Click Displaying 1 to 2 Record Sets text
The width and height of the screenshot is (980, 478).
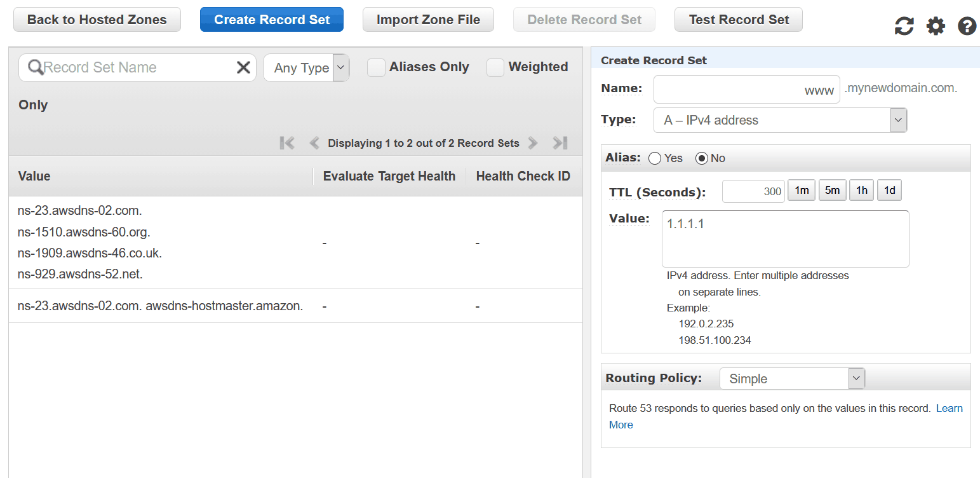click(x=424, y=143)
